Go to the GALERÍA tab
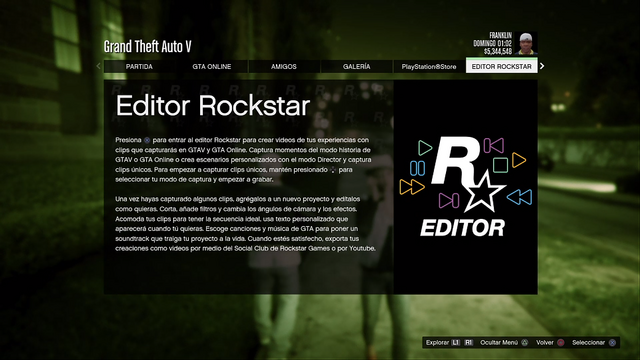 tap(356, 67)
